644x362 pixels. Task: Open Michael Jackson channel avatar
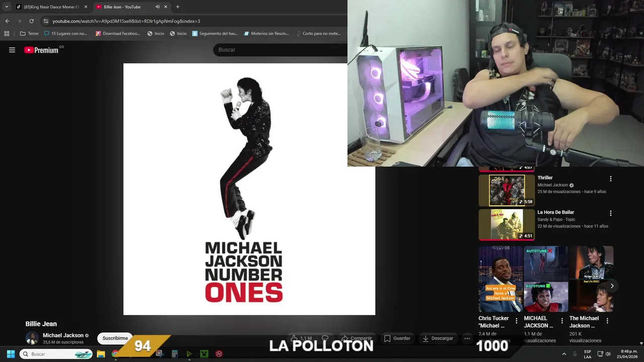(x=32, y=338)
